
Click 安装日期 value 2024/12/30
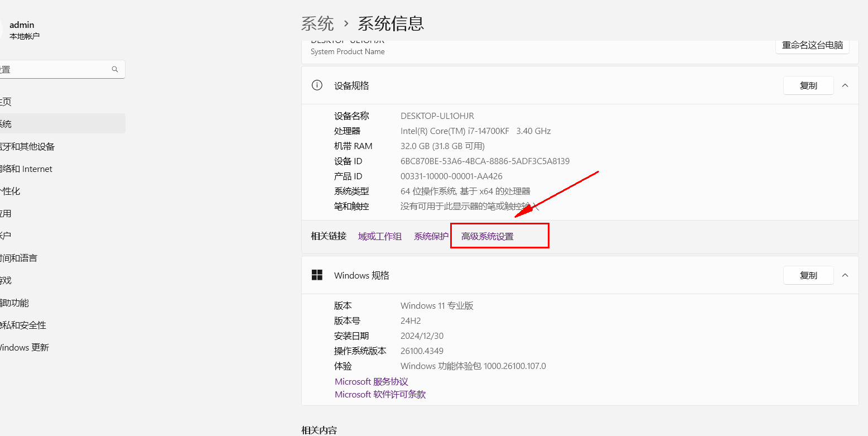tap(422, 336)
